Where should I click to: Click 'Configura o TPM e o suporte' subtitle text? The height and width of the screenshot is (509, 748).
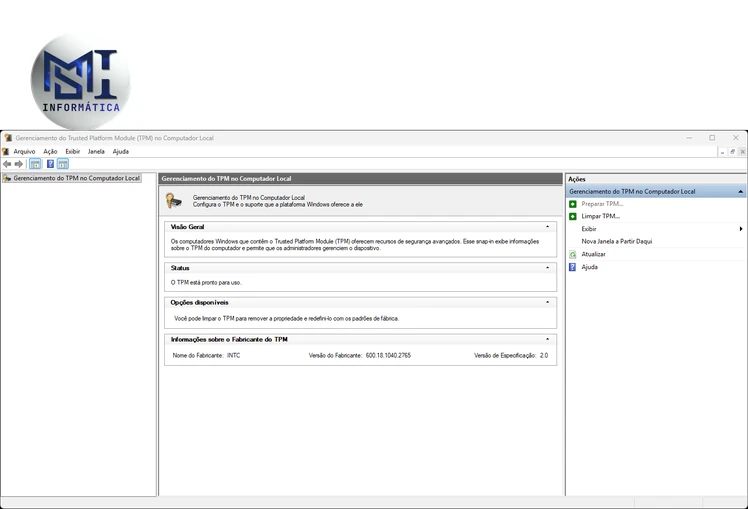coord(278,205)
